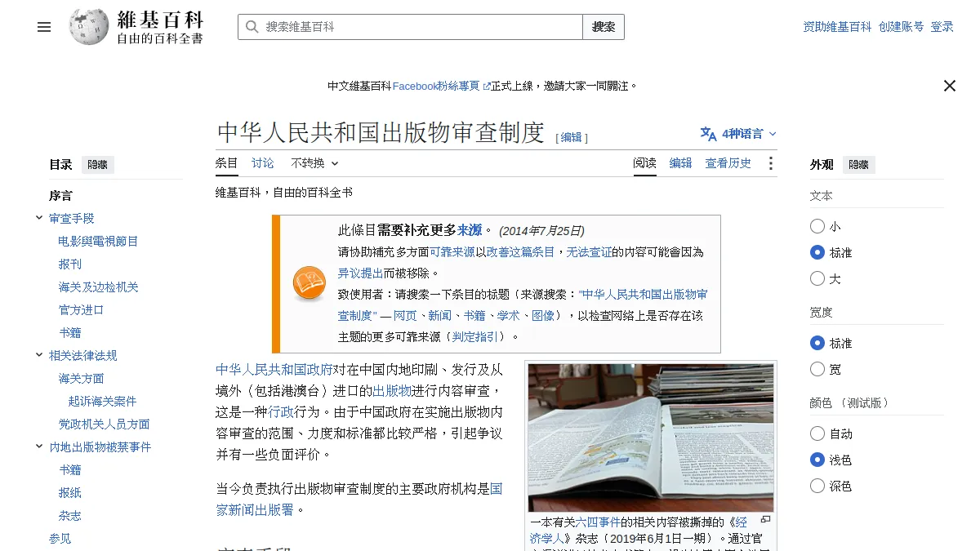The image size is (980, 551).
Task: Open the torn magazine photo thumbnail
Action: coord(651,438)
